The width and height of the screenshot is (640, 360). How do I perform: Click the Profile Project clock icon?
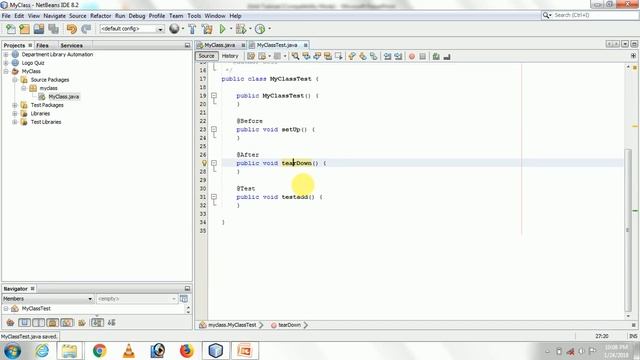tap(260, 29)
